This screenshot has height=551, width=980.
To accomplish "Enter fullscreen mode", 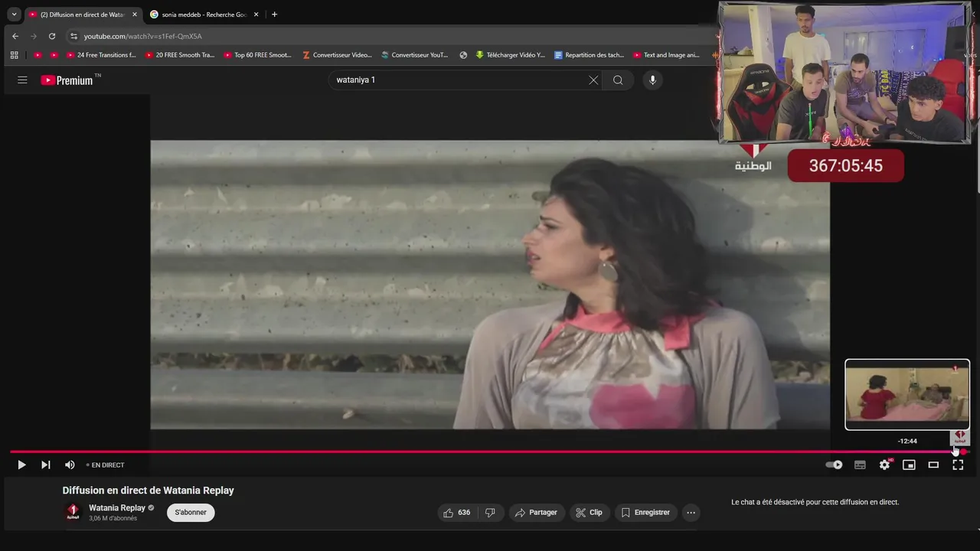I will tap(958, 465).
